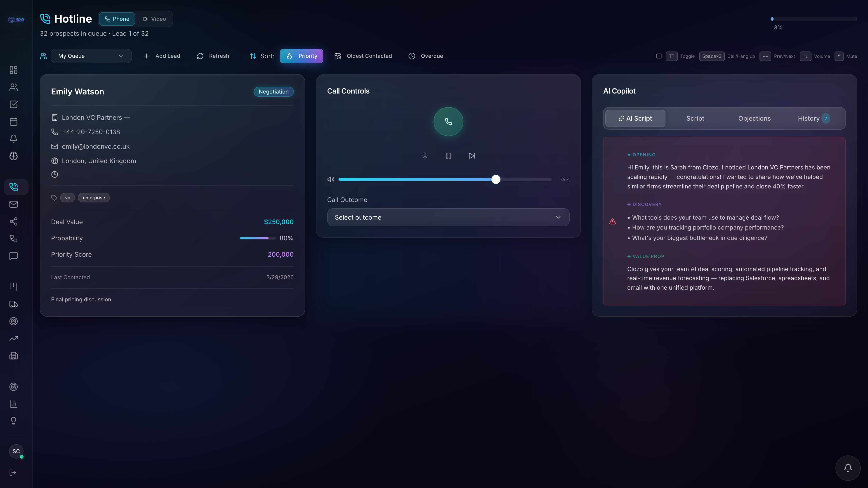Skip to next lead icon
868x488 pixels.
pyautogui.click(x=472, y=156)
